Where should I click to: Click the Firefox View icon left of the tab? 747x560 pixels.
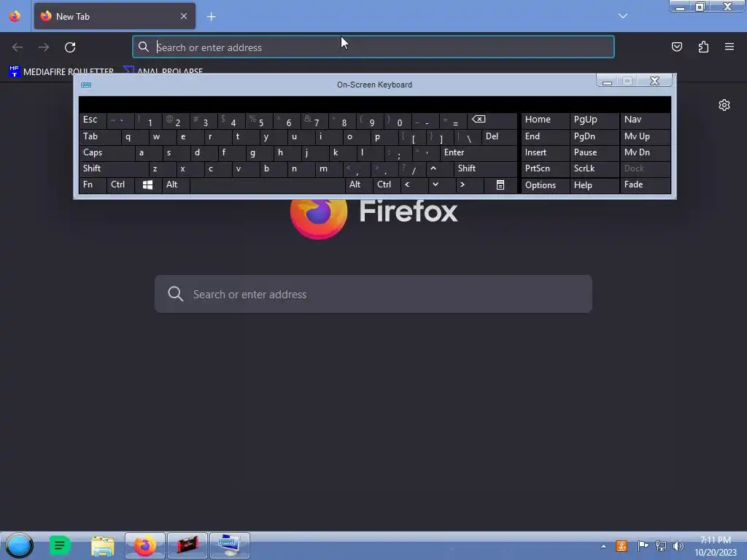coord(15,16)
